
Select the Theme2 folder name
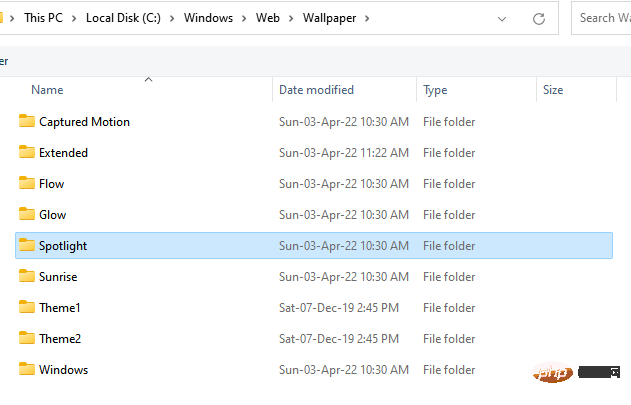pos(60,339)
